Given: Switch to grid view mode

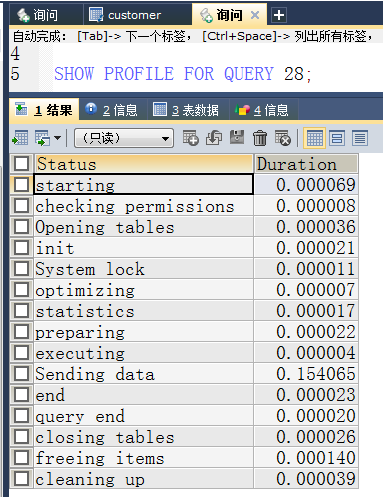Looking at the screenshot, I should [x=314, y=138].
